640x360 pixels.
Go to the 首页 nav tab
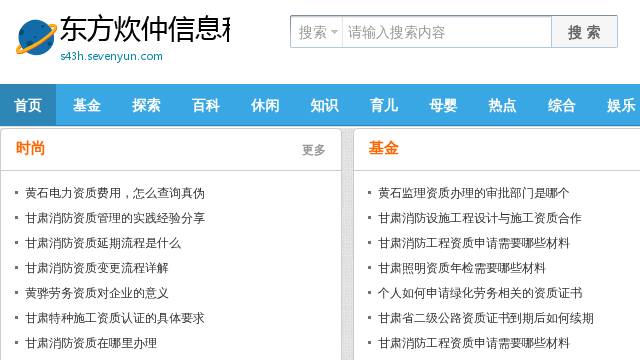coord(28,105)
